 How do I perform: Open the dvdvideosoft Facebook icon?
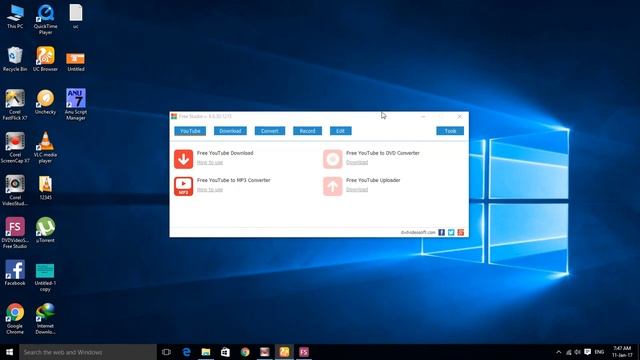[441, 232]
